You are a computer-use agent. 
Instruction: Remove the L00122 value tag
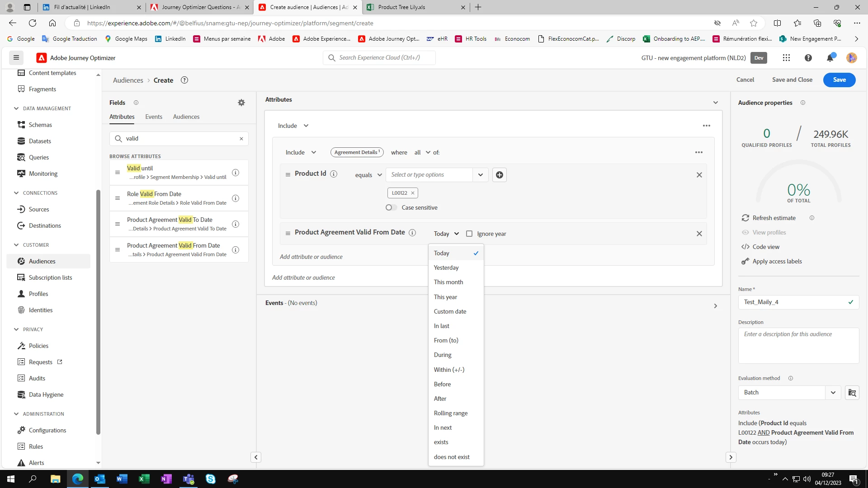412,193
